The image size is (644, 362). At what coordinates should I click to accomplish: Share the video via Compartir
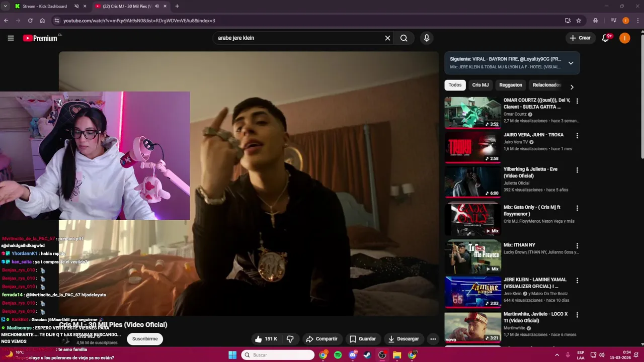pyautogui.click(x=322, y=339)
